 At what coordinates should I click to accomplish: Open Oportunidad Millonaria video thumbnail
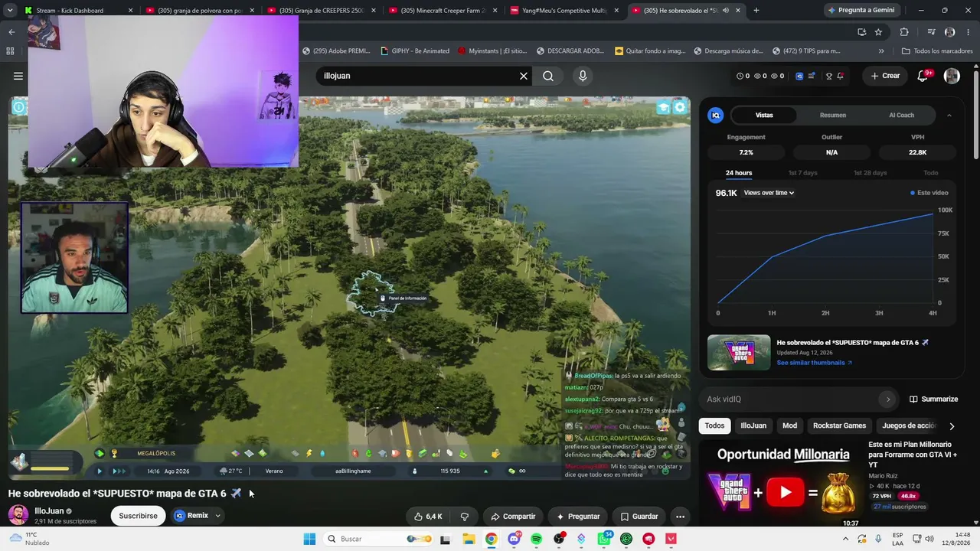click(783, 484)
